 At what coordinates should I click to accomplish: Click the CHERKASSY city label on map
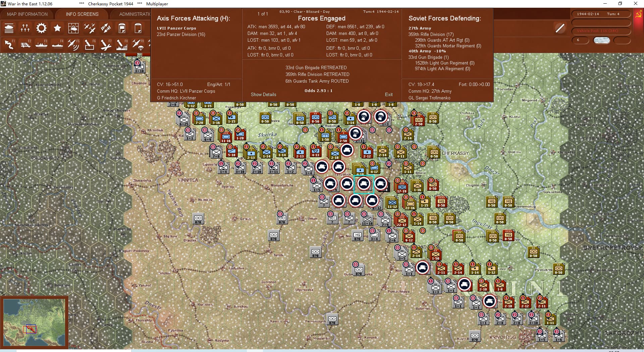(455, 153)
